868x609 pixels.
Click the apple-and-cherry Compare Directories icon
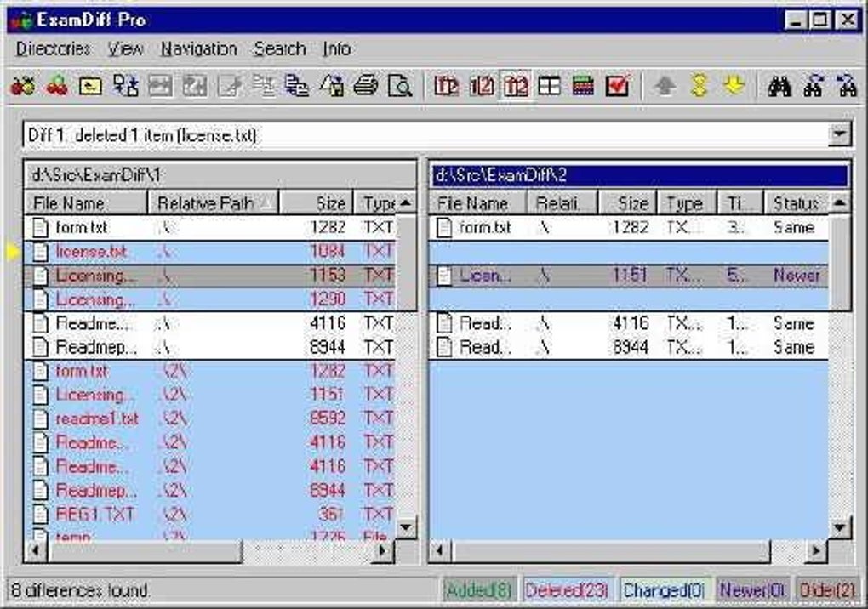[23, 86]
